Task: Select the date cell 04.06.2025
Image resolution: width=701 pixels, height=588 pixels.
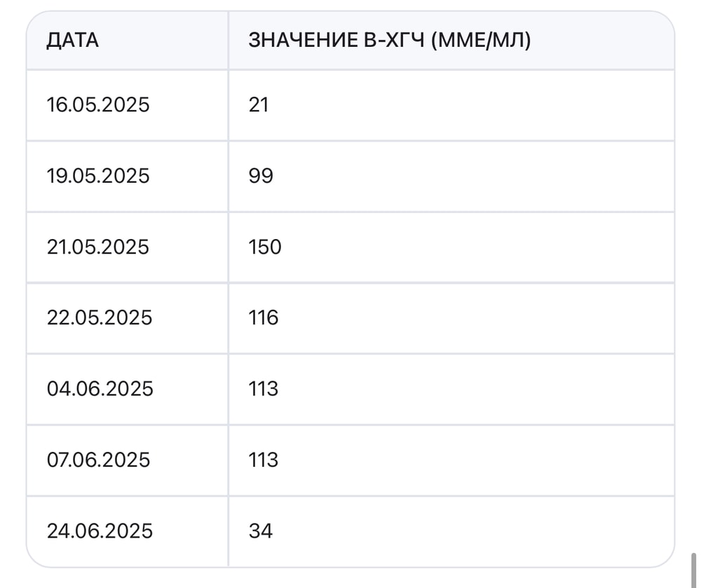Action: [100, 389]
